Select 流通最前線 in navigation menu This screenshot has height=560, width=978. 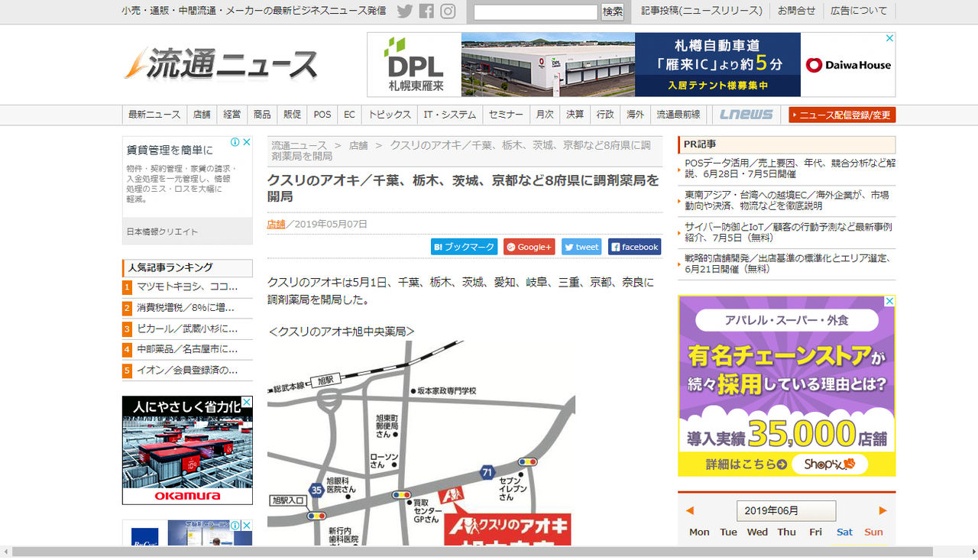click(x=678, y=115)
